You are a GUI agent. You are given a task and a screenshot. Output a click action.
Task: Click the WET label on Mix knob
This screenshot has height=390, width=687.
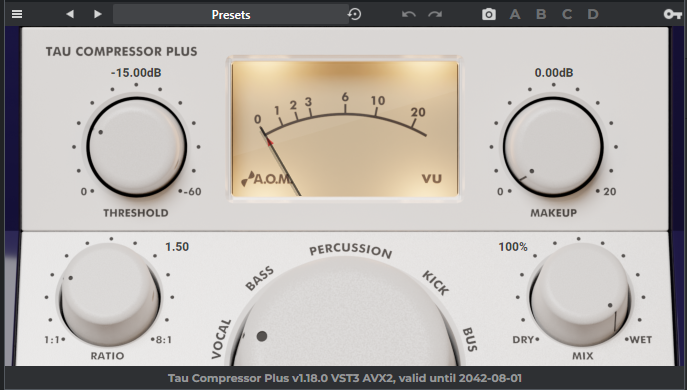coord(641,340)
